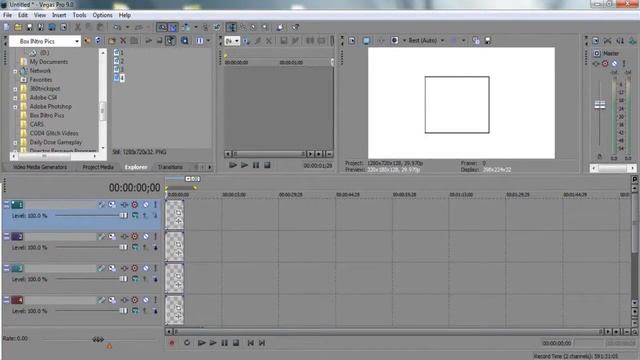Screen dimensions: 640x360
Task: Click the What's This help icon
Action: [x=295, y=27]
